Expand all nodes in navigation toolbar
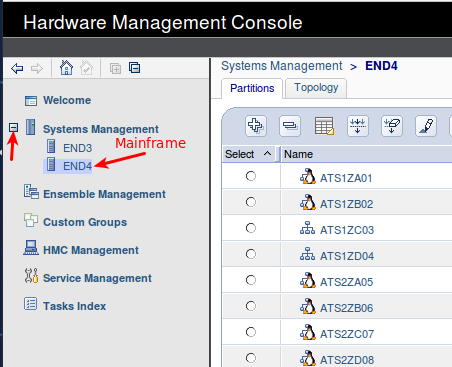 point(115,68)
